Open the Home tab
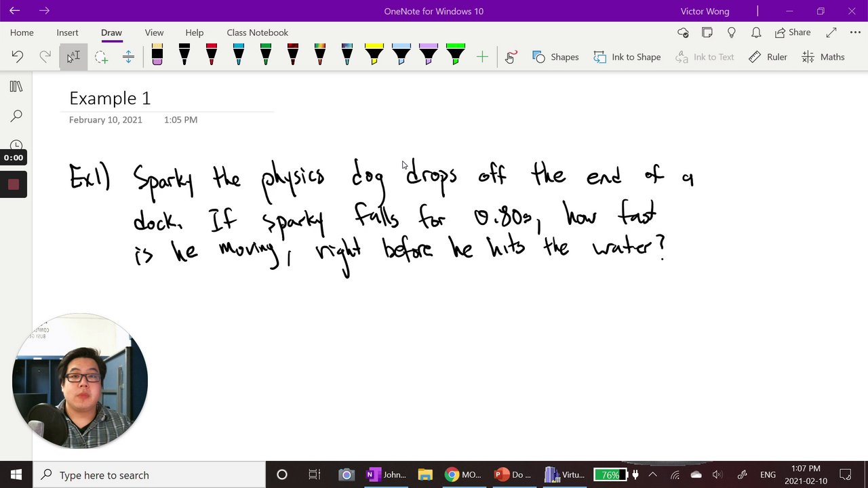Image resolution: width=868 pixels, height=488 pixels. tap(22, 33)
